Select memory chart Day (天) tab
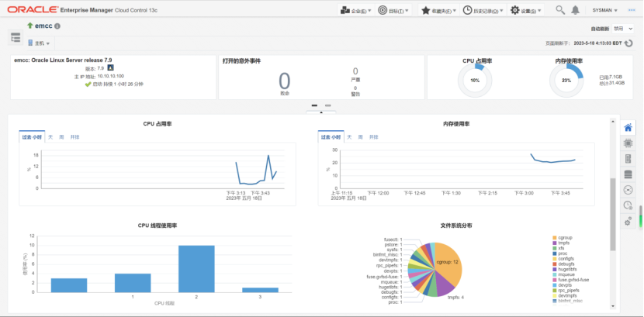The image size is (644, 317). point(349,137)
